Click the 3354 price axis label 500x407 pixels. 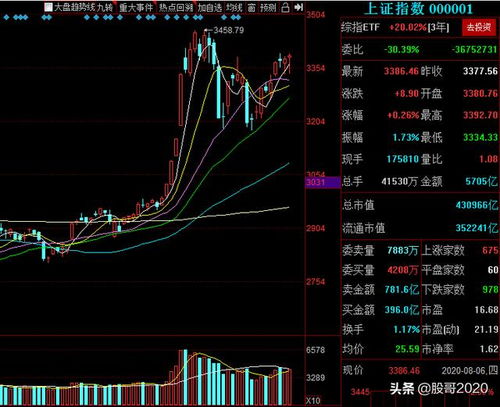click(316, 68)
